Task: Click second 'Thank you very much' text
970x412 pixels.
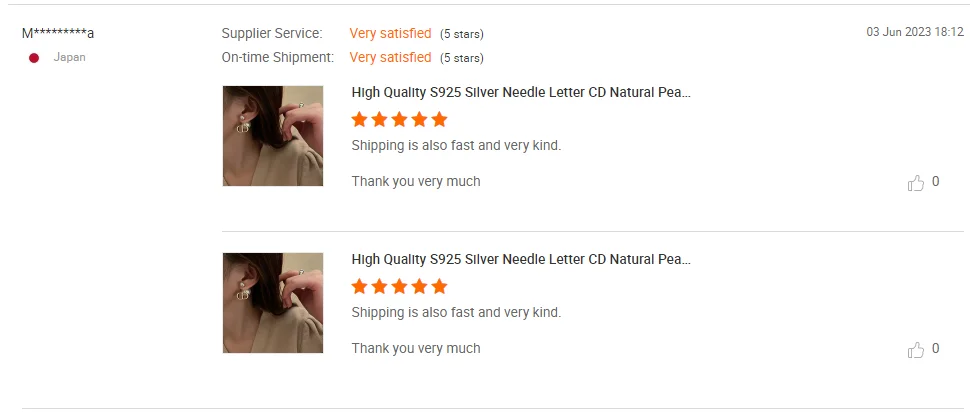Action: [x=416, y=348]
